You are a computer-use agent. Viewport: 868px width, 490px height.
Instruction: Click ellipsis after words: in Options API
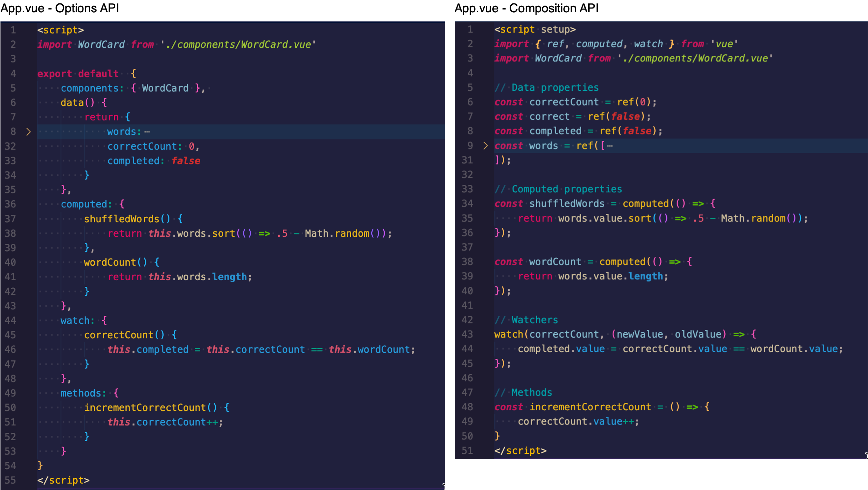click(x=147, y=132)
